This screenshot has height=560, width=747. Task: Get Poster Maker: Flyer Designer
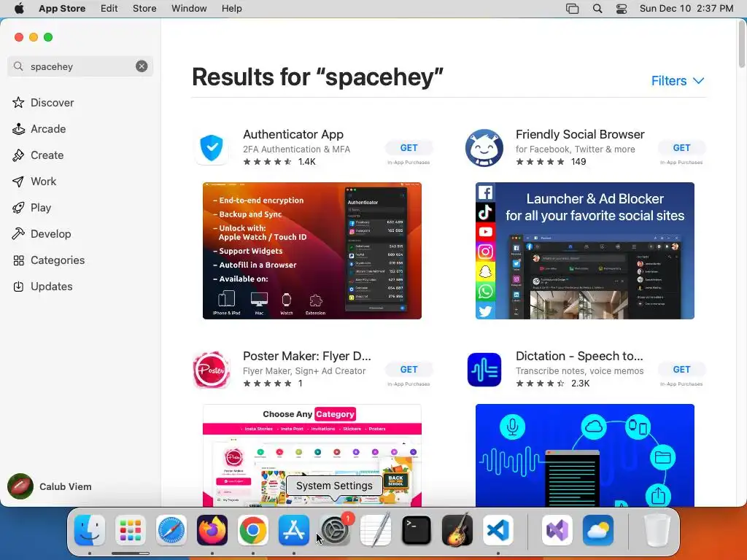[409, 369]
